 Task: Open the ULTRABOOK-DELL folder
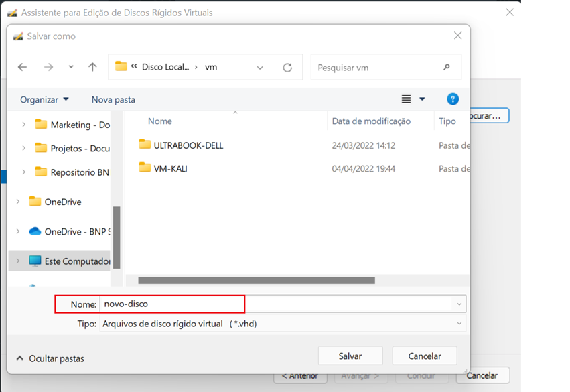(188, 145)
